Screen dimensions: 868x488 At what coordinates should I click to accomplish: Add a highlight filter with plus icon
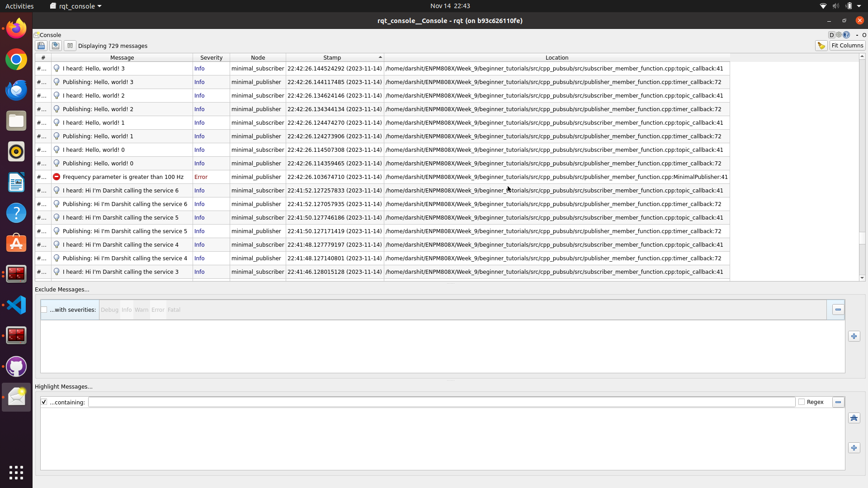(854, 448)
